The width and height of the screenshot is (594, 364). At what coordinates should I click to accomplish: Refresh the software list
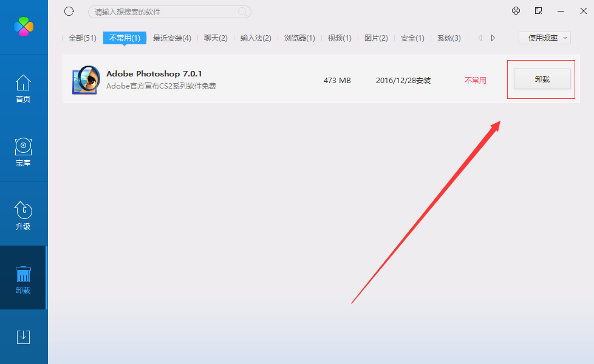69,11
